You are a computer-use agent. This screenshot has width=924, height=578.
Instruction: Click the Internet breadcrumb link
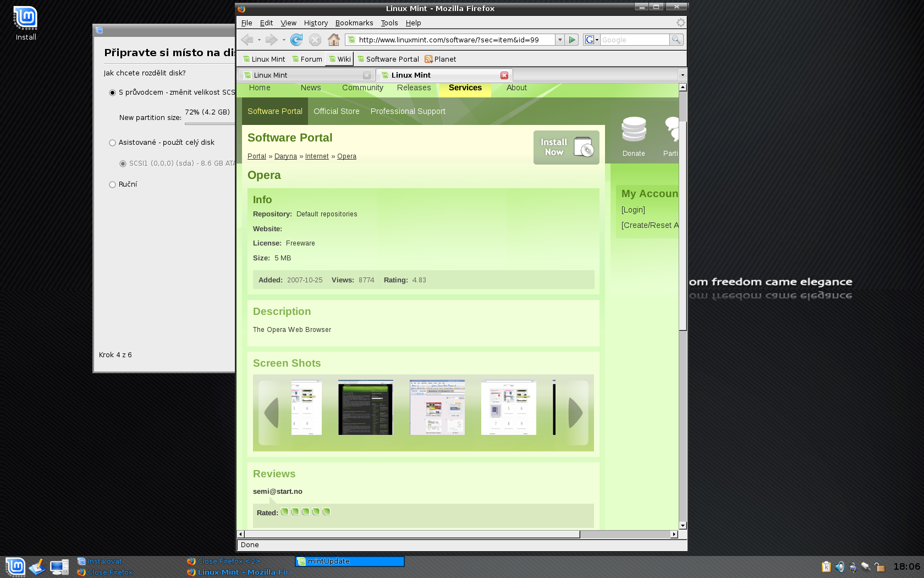[317, 156]
